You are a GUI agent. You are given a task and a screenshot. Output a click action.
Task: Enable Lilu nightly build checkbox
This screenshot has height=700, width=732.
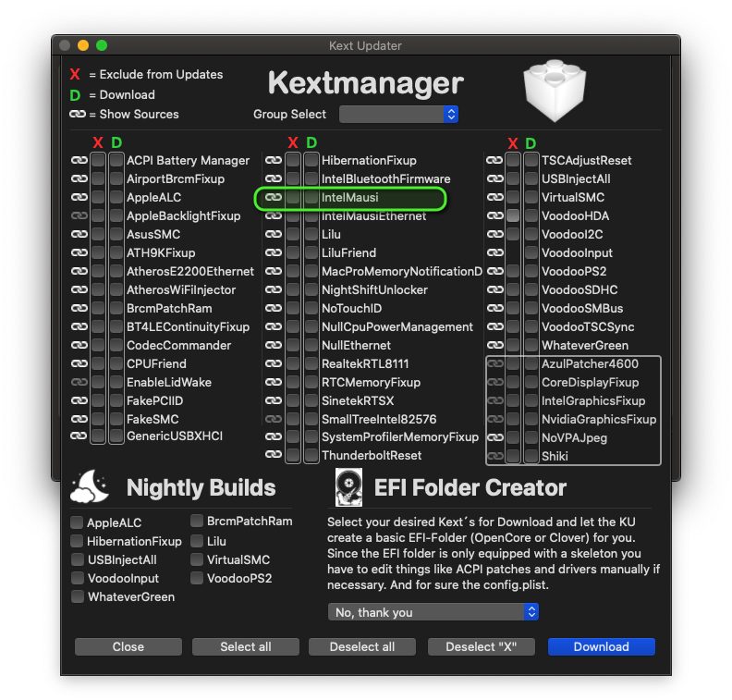197,541
